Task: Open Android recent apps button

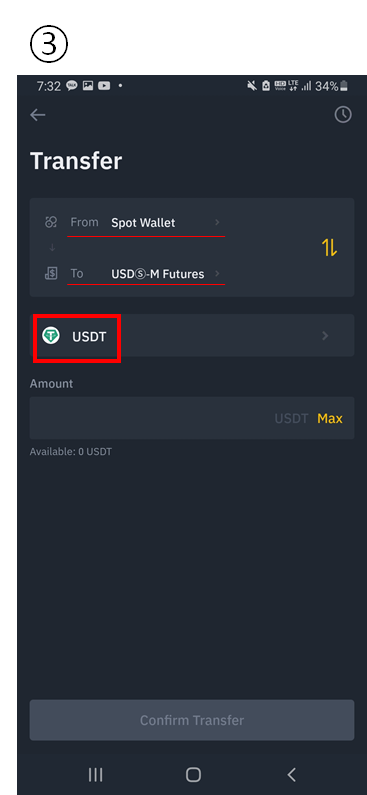Action: click(x=95, y=774)
